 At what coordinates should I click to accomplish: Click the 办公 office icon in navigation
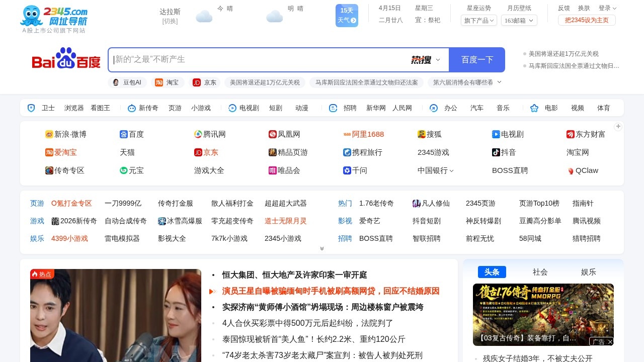[x=433, y=108]
